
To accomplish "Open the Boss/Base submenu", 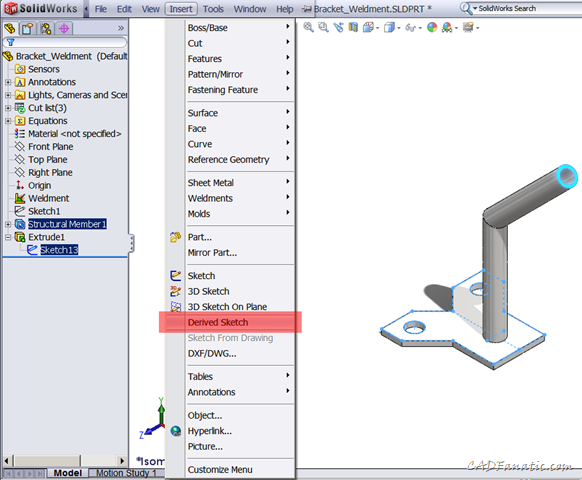I will [230, 28].
